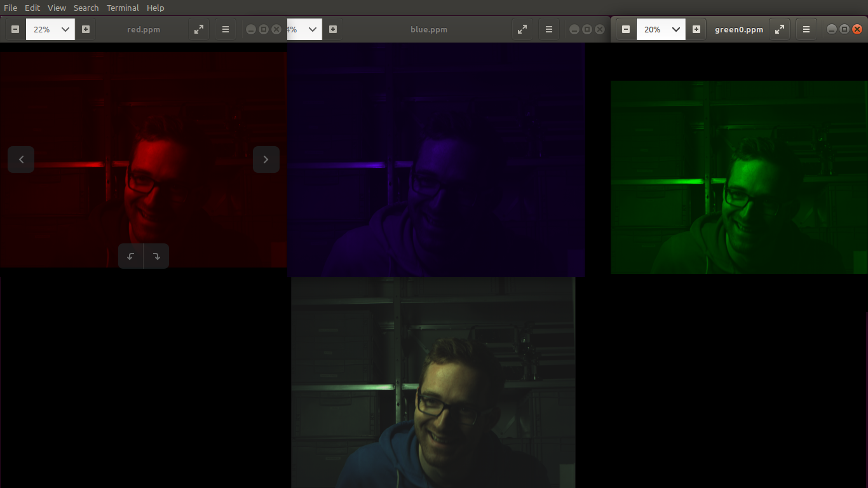Zoom in on the green0.ppm image

click(x=696, y=29)
